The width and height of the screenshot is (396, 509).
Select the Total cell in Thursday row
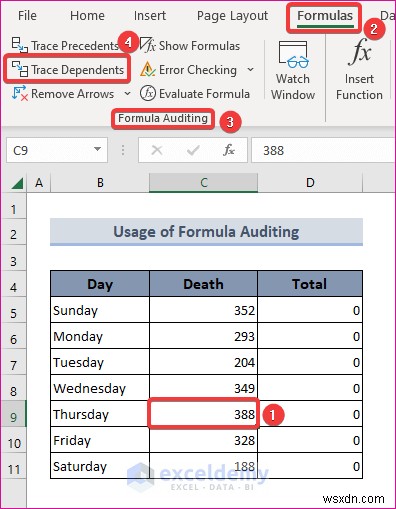coord(310,414)
